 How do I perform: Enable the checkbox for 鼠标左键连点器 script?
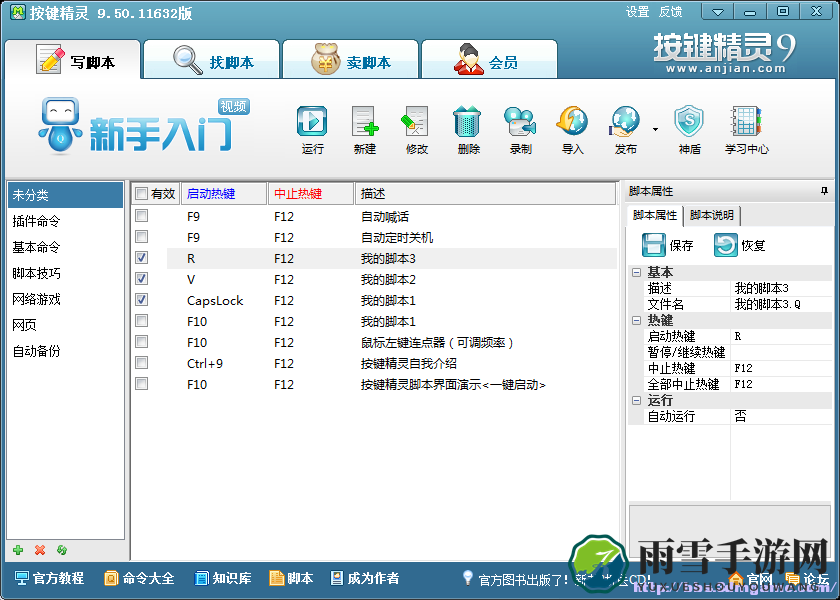pos(141,342)
